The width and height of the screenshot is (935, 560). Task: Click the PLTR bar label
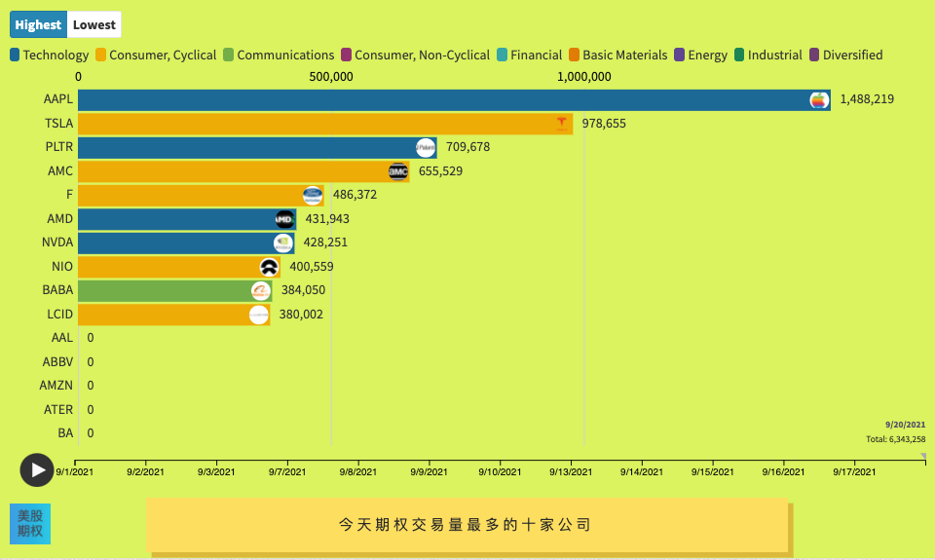coord(59,147)
